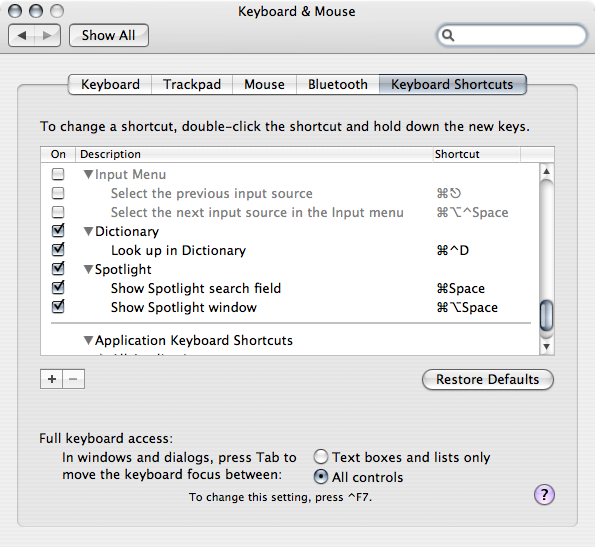Click the plus button to add shortcut
The height and width of the screenshot is (547, 595).
point(52,379)
